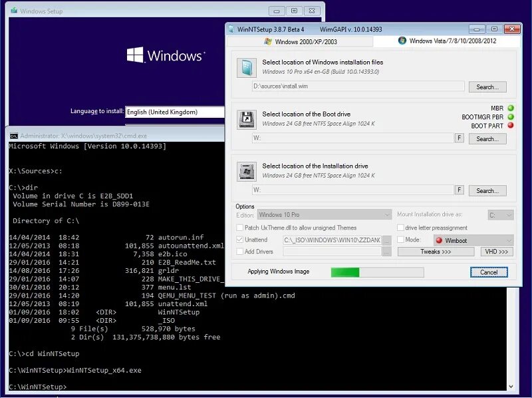Screen dimensions: 532x398
Task: Toggle the Unattend checkbox
Action: point(240,240)
